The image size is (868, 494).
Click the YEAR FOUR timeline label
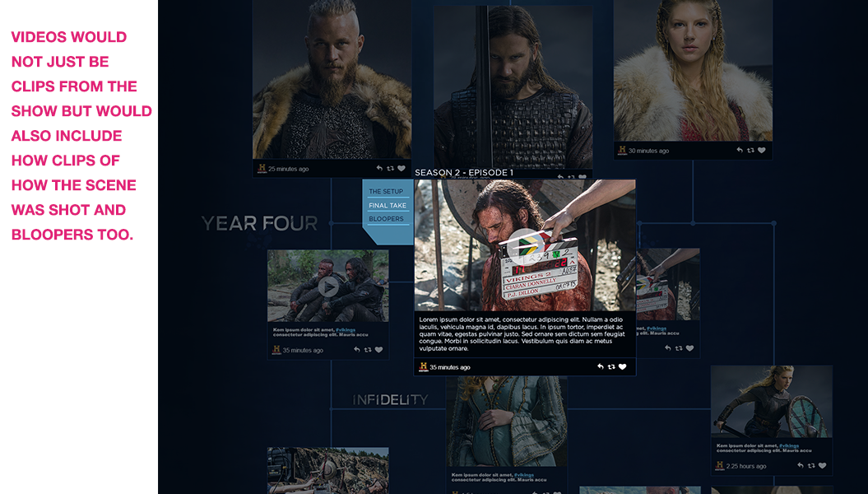tap(260, 223)
